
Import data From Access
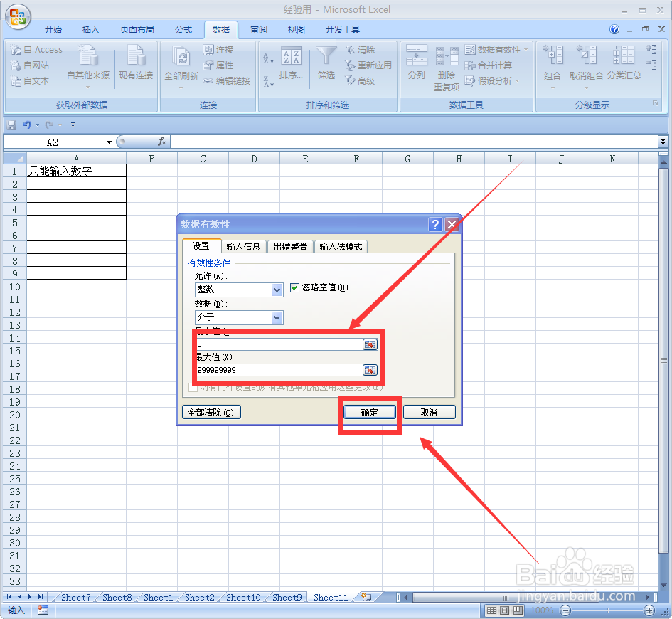[x=36, y=50]
